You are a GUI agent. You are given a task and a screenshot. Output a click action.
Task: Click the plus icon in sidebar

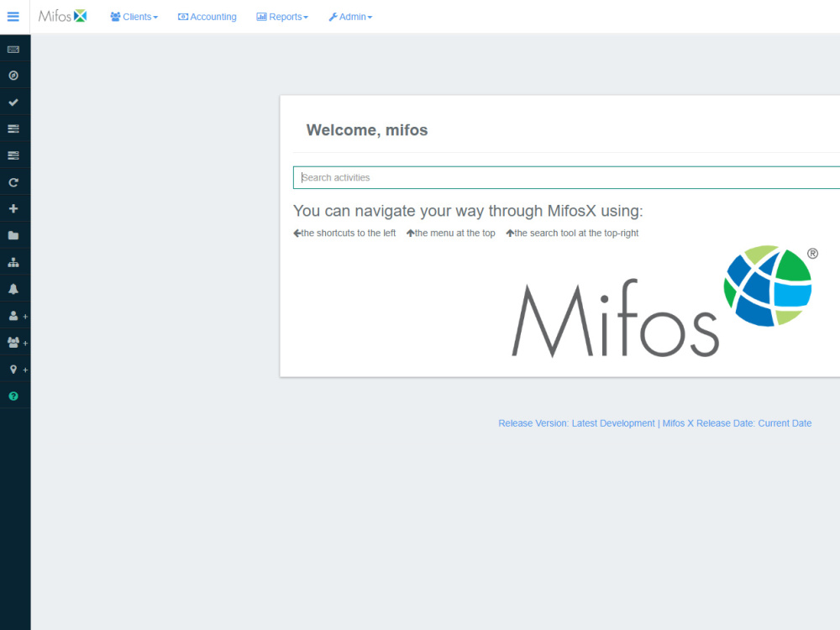coord(13,208)
